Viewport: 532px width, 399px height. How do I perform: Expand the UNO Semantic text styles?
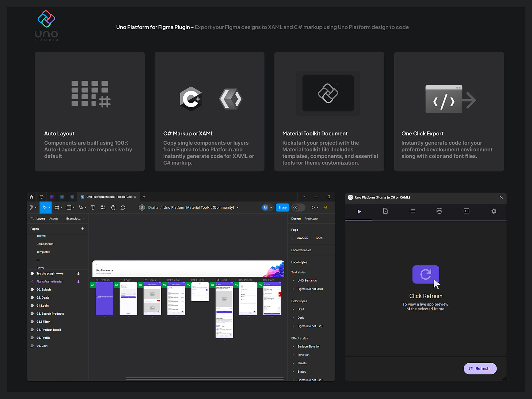(x=294, y=280)
